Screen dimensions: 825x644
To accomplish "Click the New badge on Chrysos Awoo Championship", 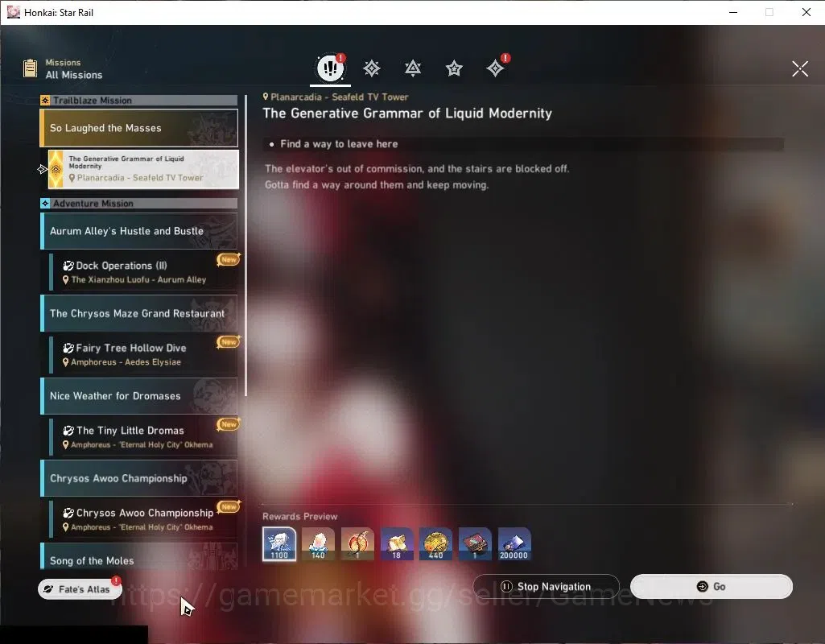I will coord(229,506).
